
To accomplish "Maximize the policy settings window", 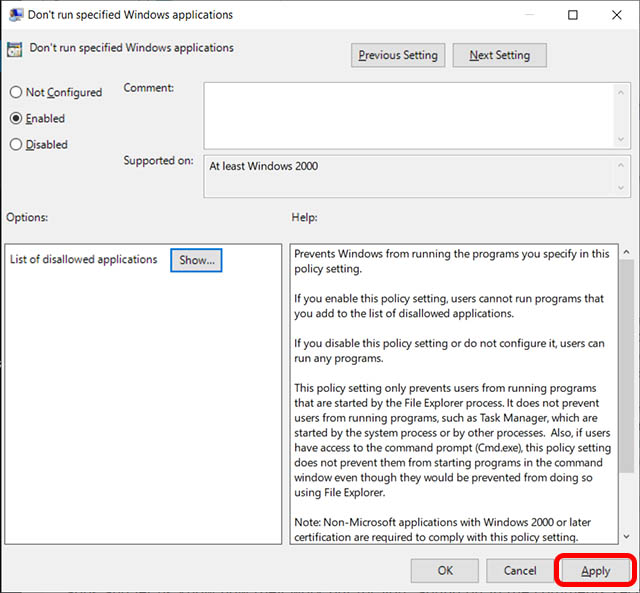I will (x=573, y=15).
